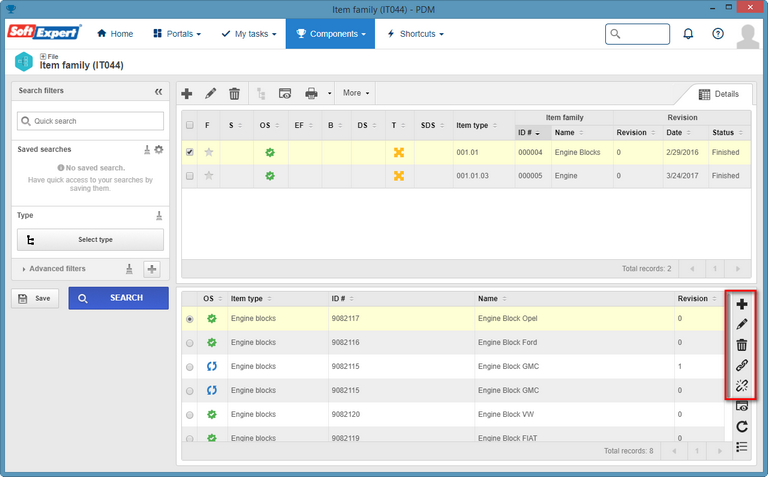Image resolution: width=768 pixels, height=477 pixels.
Task: Click the disassociate broken link icon
Action: click(x=742, y=386)
